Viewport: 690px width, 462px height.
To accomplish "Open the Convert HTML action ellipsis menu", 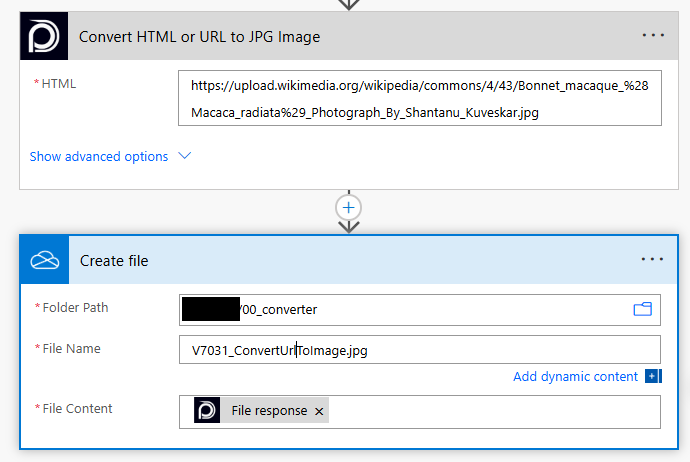I will click(x=653, y=35).
